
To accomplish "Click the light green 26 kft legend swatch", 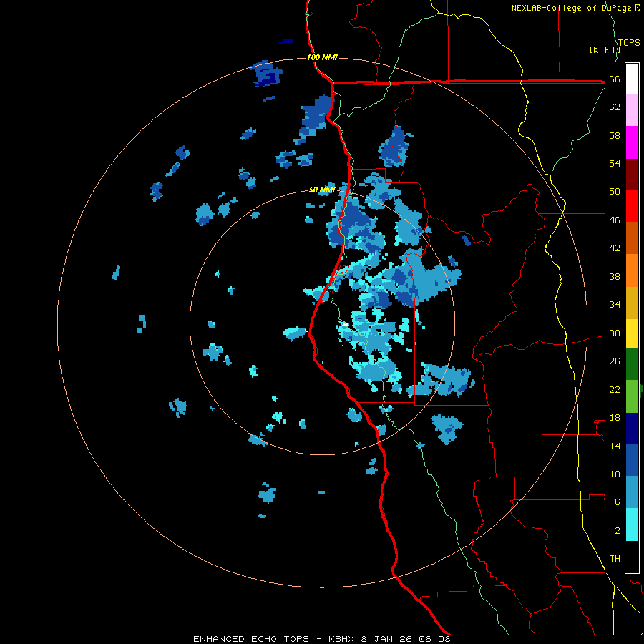I will [632, 396].
